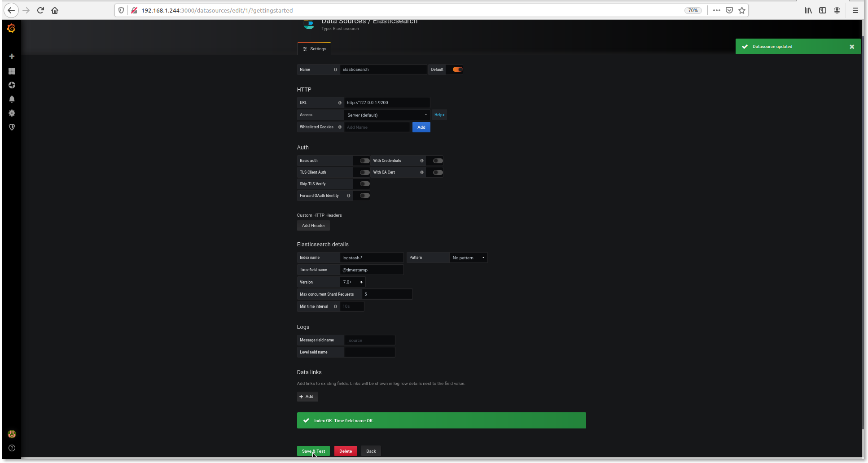Click the URL input field
868x463 pixels.
click(387, 103)
